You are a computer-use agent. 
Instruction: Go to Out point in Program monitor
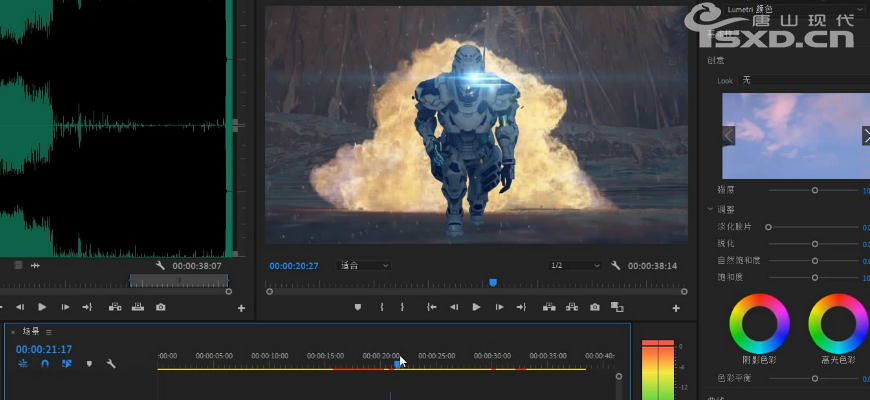click(521, 307)
